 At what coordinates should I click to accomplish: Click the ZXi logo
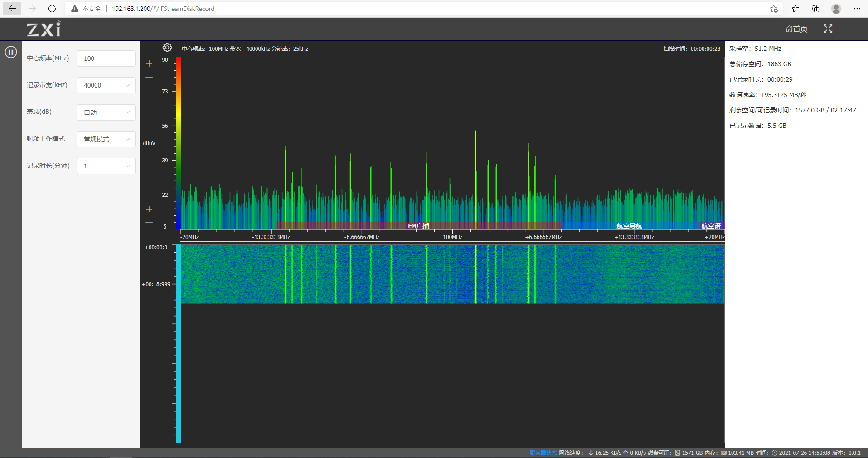coord(44,29)
